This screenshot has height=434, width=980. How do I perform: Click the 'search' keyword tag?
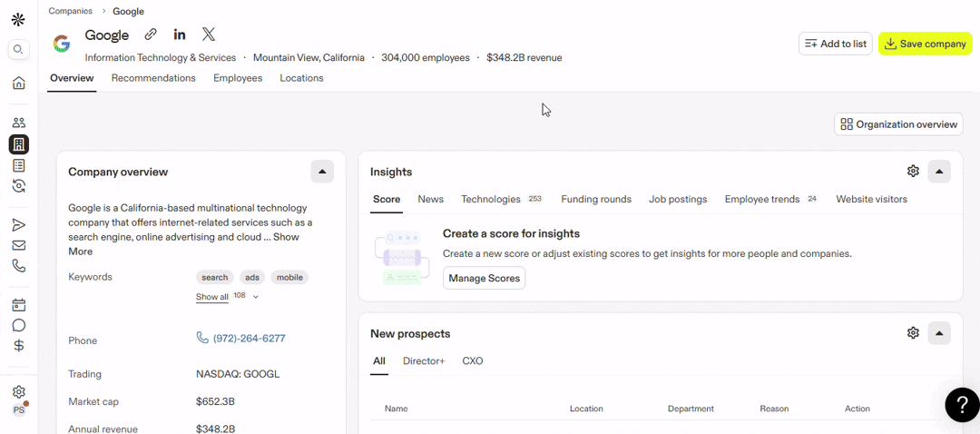coord(215,277)
